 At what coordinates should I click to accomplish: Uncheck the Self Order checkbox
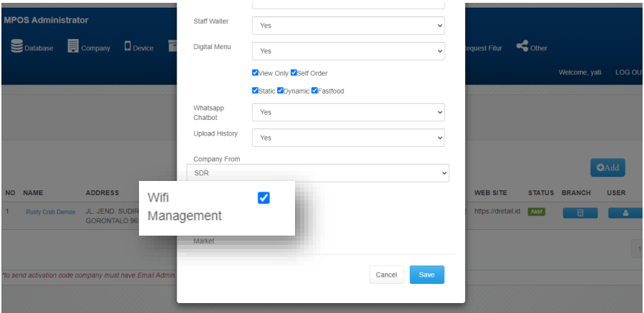coord(294,73)
